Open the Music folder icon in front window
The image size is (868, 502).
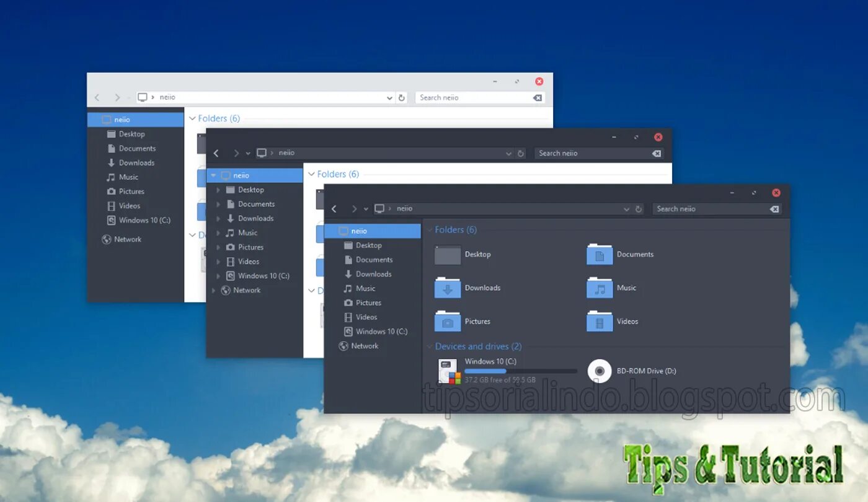point(600,288)
